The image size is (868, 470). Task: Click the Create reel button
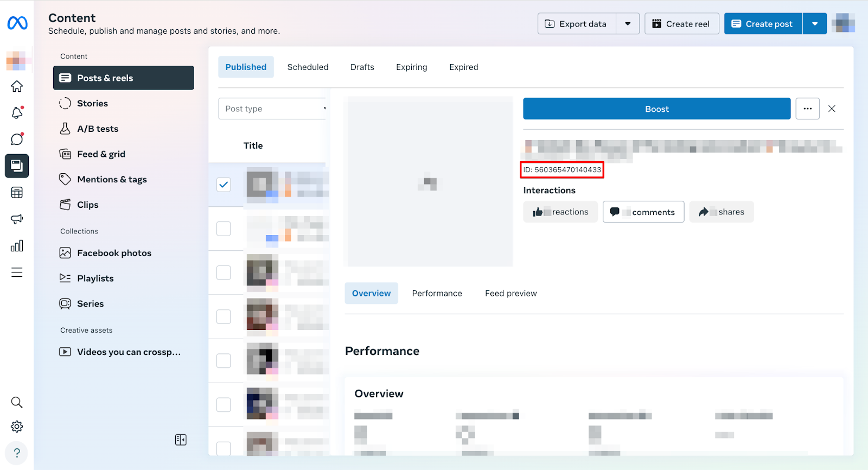tap(681, 24)
